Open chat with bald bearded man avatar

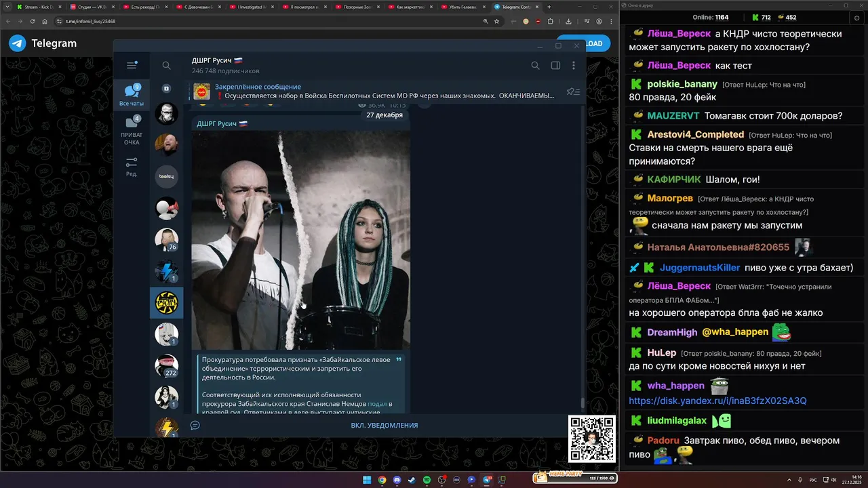(x=166, y=144)
